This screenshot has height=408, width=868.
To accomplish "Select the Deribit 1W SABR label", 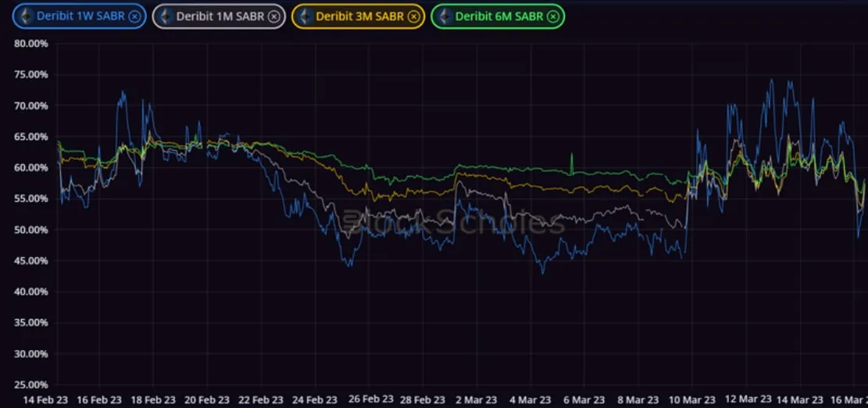I will pos(80,16).
